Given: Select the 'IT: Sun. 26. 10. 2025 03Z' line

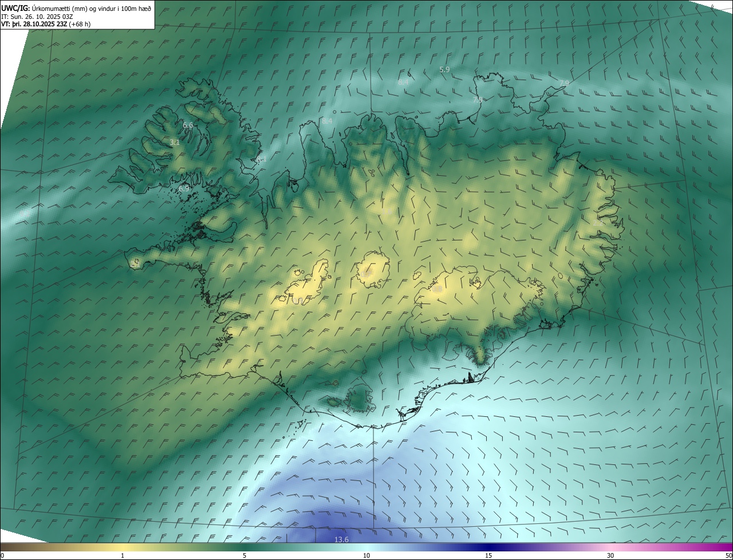Looking at the screenshot, I should (x=38, y=16).
